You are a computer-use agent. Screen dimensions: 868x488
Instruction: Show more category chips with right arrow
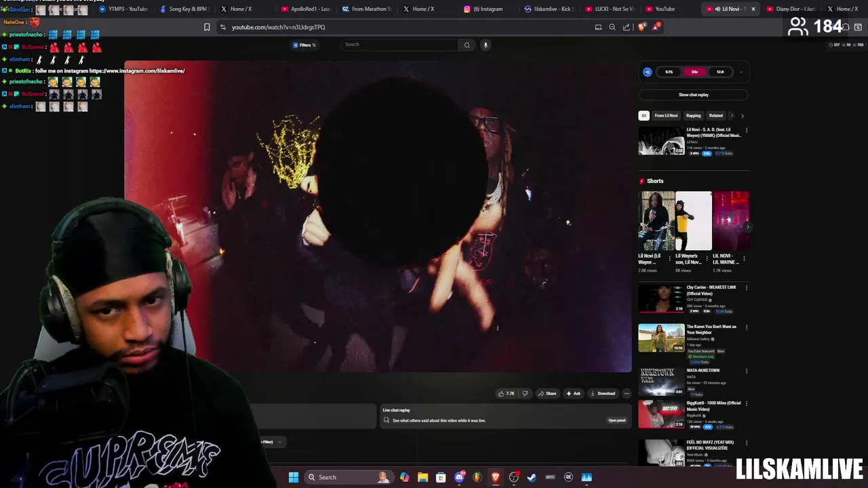coord(742,116)
